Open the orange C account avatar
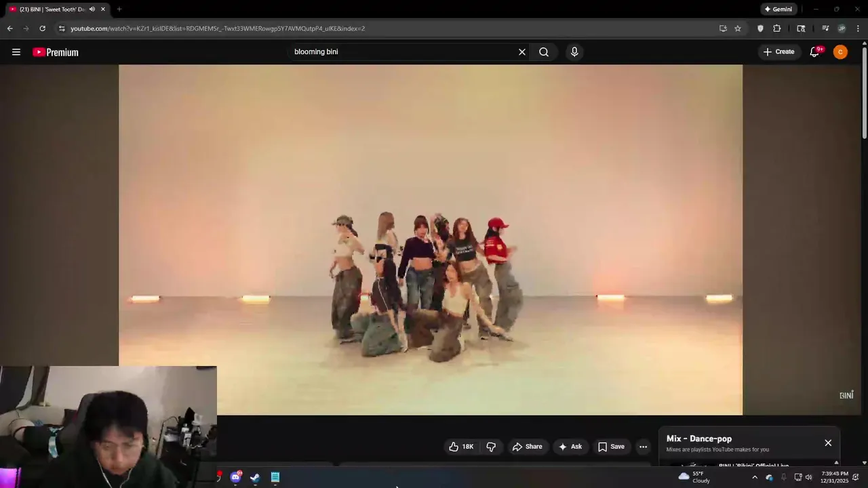The height and width of the screenshot is (488, 868). click(x=840, y=52)
